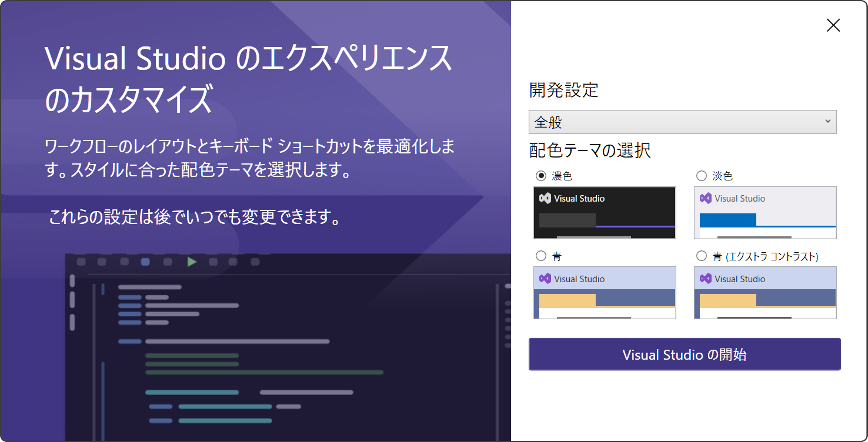The height and width of the screenshot is (442, 868).
Task: Select the 淡色 (Light) theme radio button
Action: 701,176
